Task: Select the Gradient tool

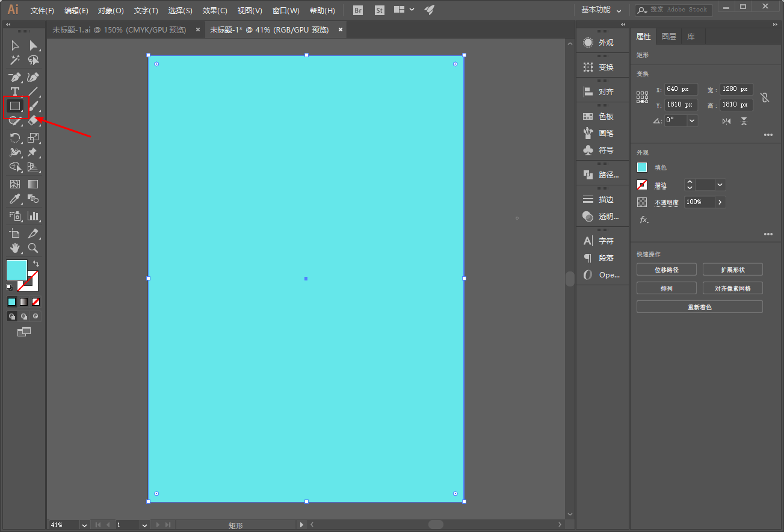Action: tap(34, 184)
